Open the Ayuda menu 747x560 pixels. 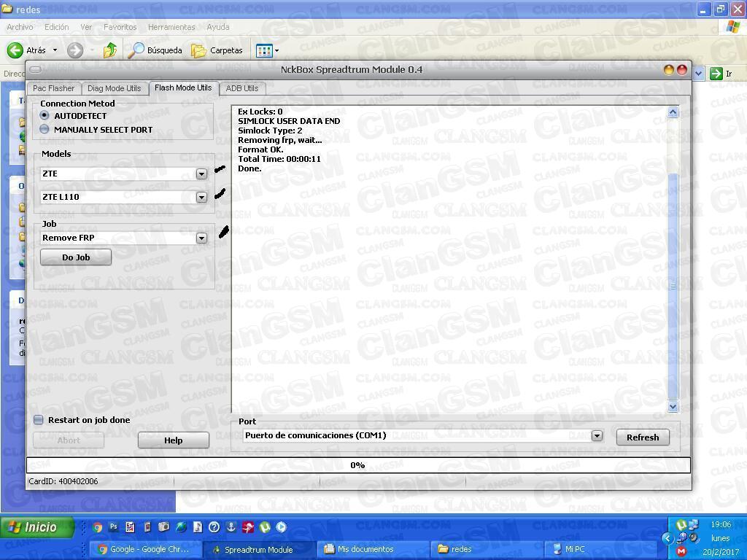click(x=217, y=27)
